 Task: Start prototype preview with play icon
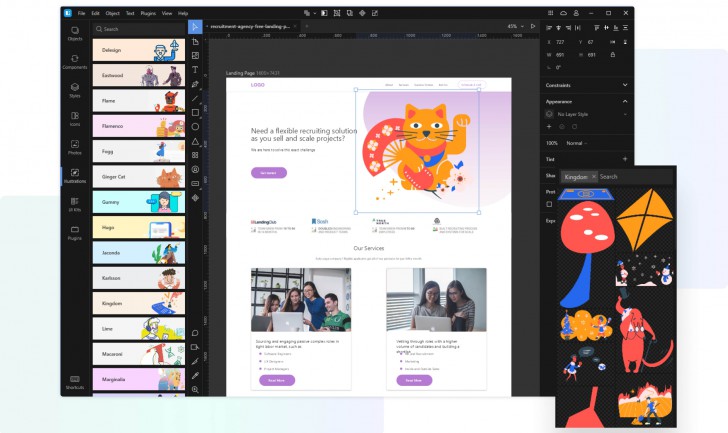click(x=533, y=26)
